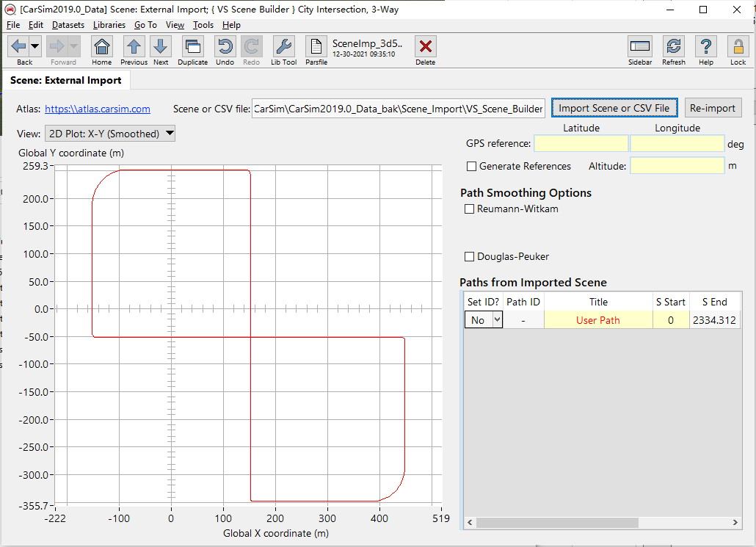Enable Reumann-Witkam smoothing checkbox
756x547 pixels.
(x=469, y=209)
